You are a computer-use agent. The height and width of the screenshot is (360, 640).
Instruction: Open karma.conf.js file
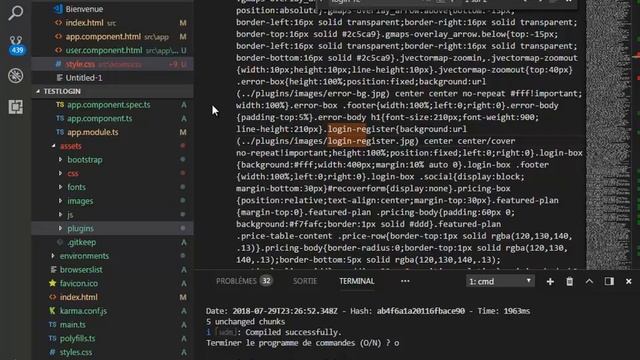112,311
